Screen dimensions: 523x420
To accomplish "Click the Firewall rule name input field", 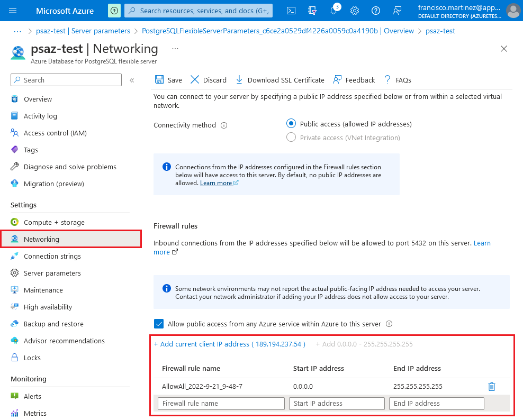I will [221, 403].
